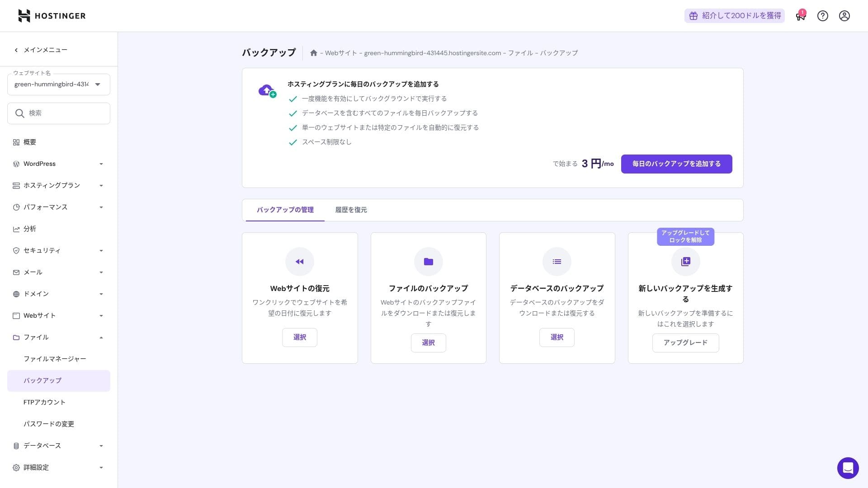868x488 pixels.
Task: Click the ドメイン globe icon
Action: (16, 294)
